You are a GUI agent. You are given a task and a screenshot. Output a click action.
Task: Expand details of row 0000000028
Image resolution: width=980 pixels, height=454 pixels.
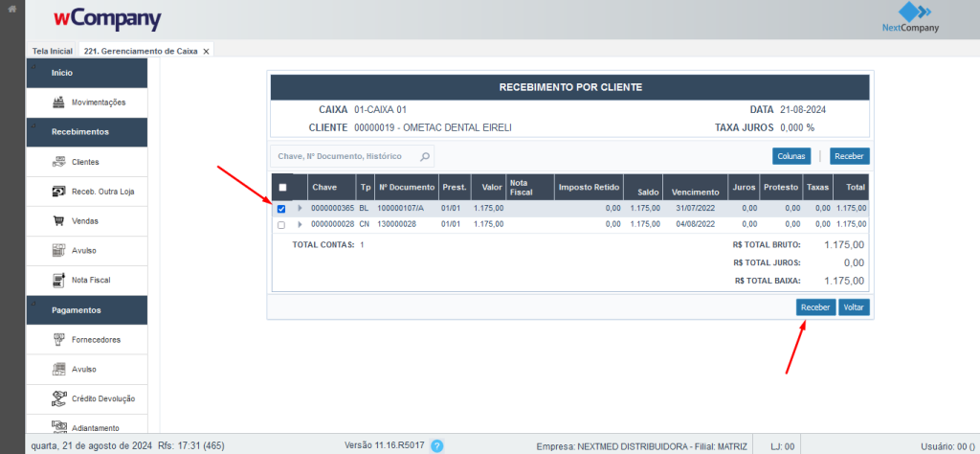pos(300,225)
